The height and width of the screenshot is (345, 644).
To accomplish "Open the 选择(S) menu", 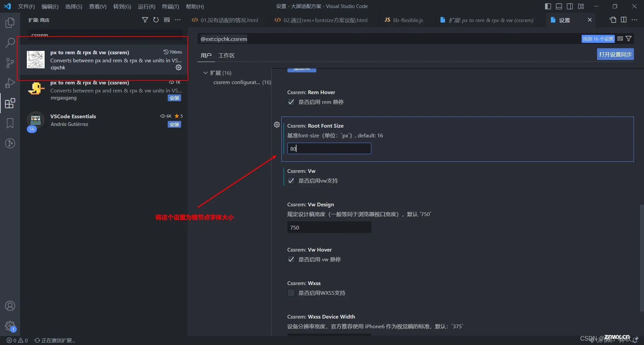I will [x=73, y=6].
